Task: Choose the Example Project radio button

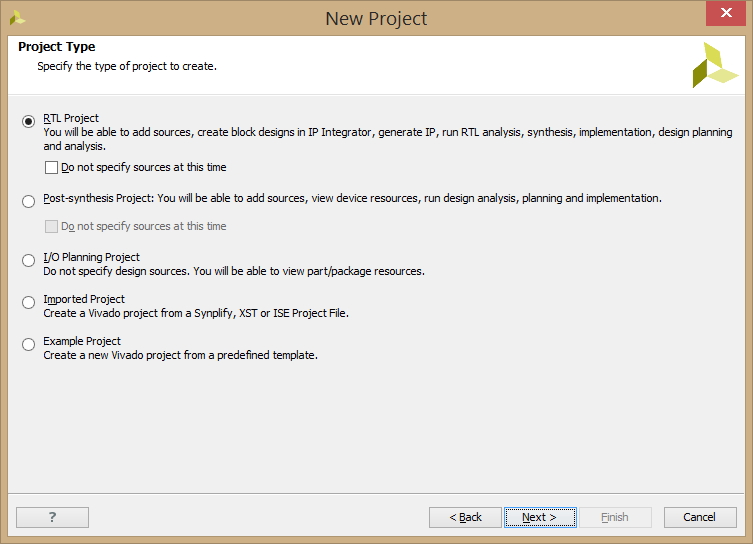Action: [28, 344]
